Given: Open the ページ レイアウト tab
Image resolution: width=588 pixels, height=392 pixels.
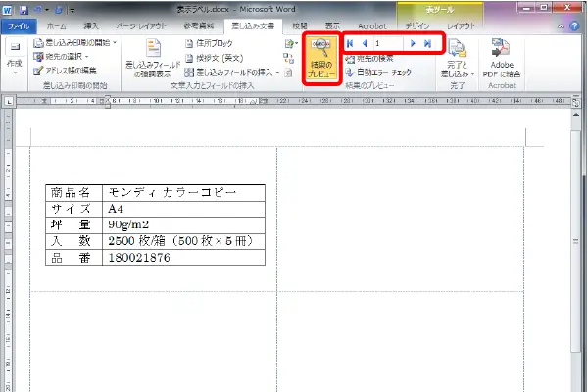Looking at the screenshot, I should 141,26.
